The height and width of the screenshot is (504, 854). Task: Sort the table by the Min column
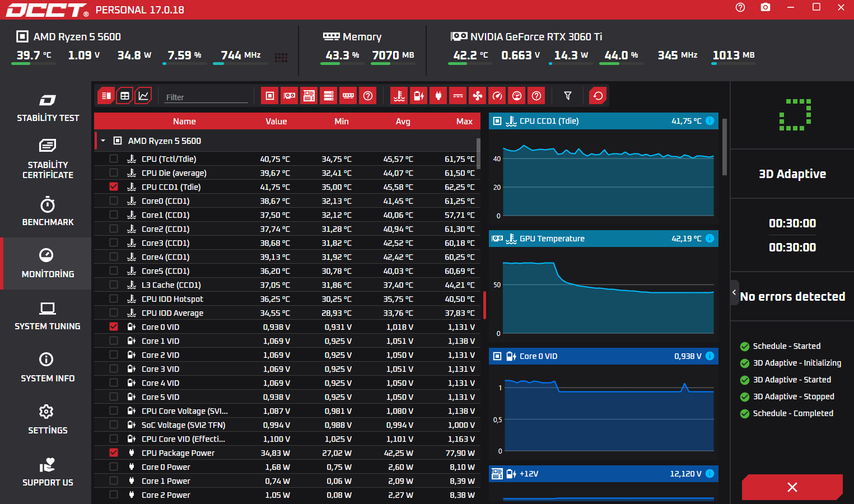(342, 122)
